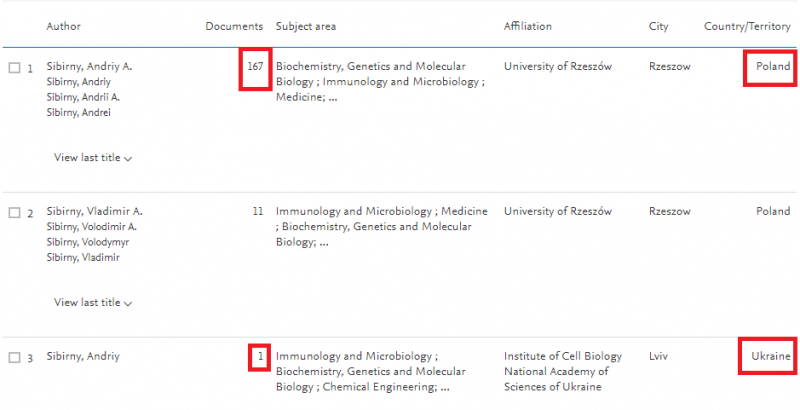Expand View last title for Sibirny, Vladimir A.
Image resolution: width=800 pixels, height=410 pixels.
[x=94, y=303]
